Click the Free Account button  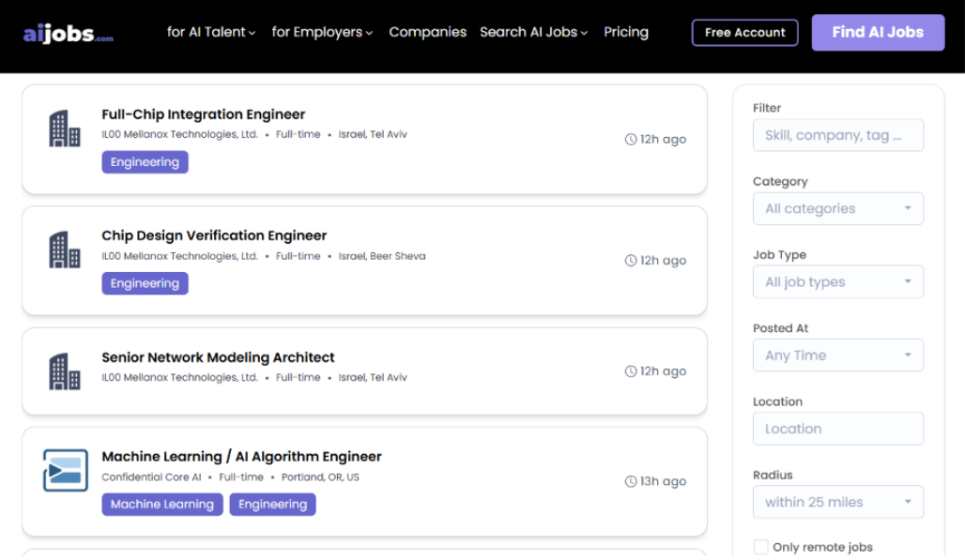coord(744,33)
